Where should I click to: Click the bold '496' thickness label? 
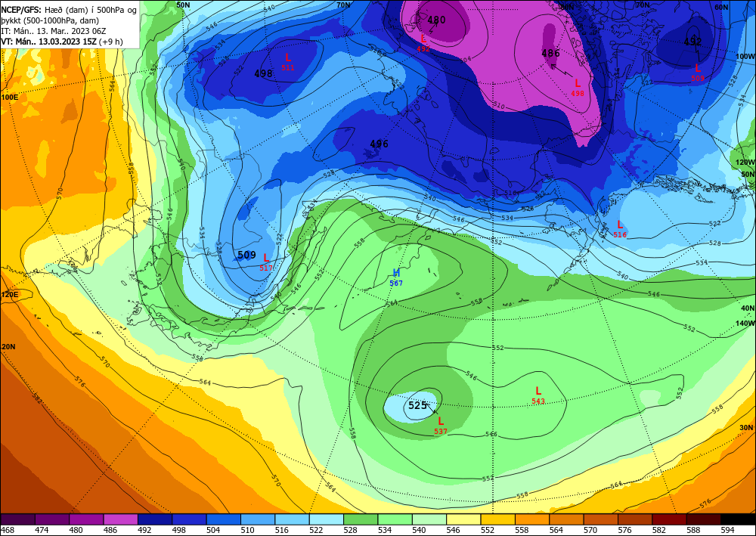click(379, 144)
